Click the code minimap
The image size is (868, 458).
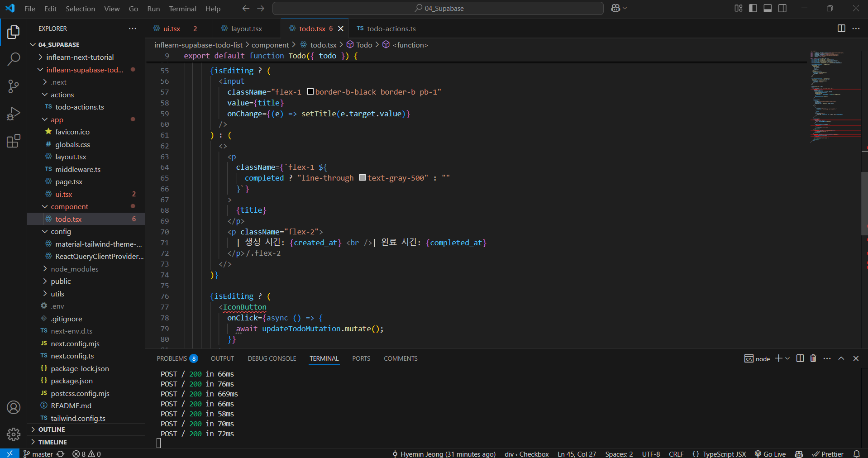tap(835, 97)
